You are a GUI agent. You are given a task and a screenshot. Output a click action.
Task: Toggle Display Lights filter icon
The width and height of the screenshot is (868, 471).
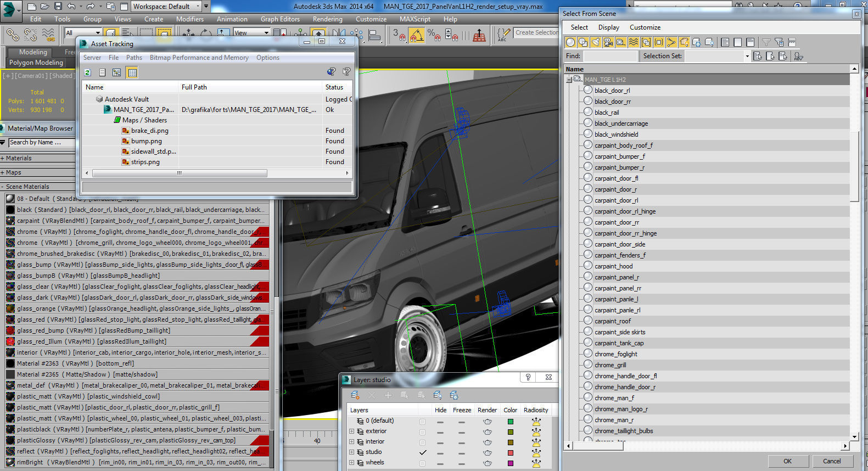(596, 42)
